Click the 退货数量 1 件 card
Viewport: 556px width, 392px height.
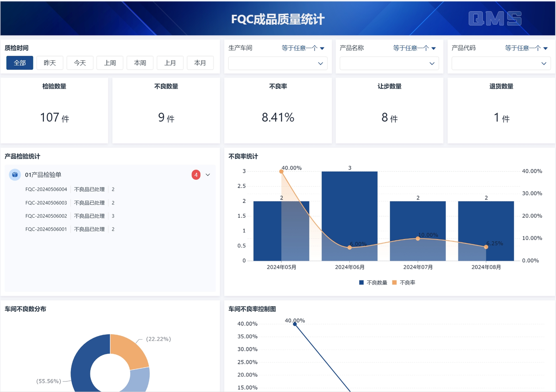point(501,110)
